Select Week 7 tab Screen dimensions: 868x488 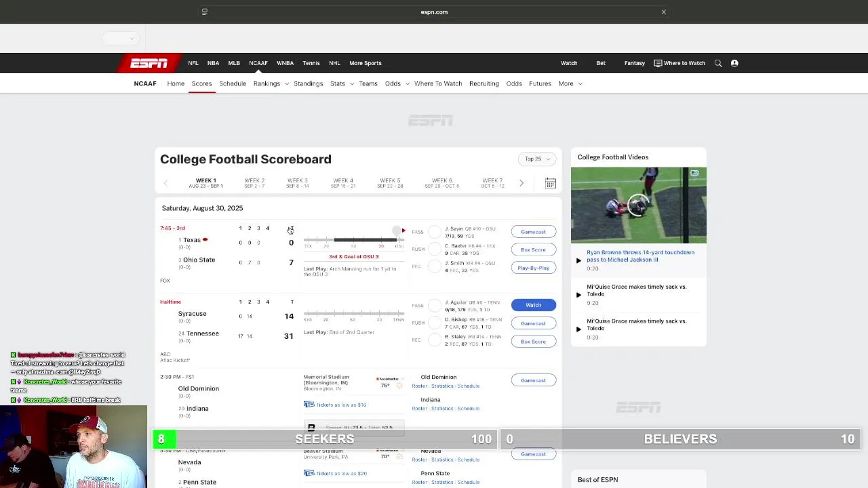492,183
